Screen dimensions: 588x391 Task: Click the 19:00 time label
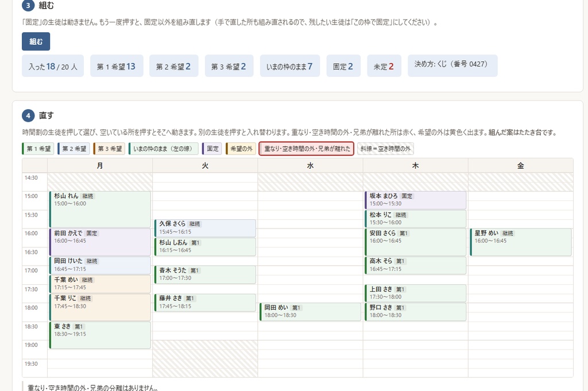pyautogui.click(x=31, y=345)
